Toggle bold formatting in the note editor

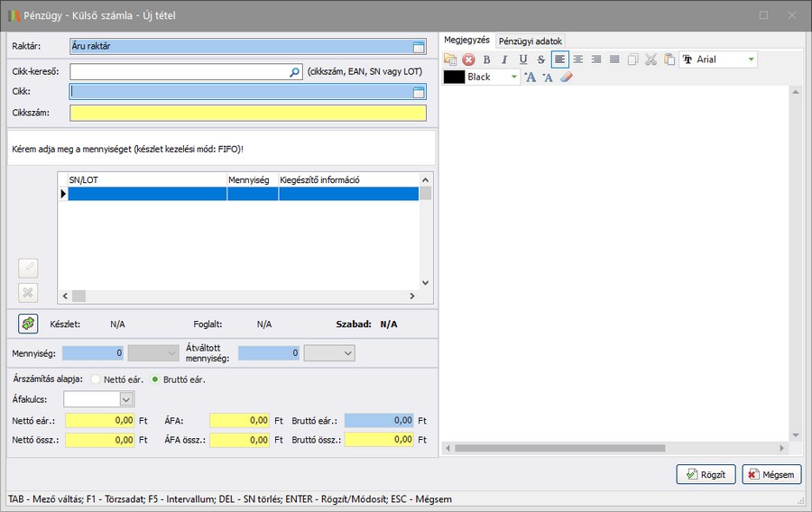tap(486, 59)
